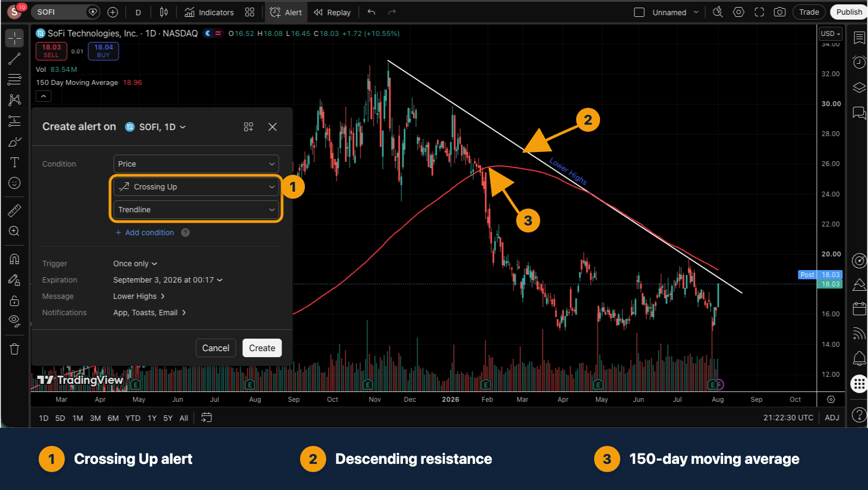This screenshot has width=868, height=490.
Task: Click Add condition link
Action: coord(145,232)
